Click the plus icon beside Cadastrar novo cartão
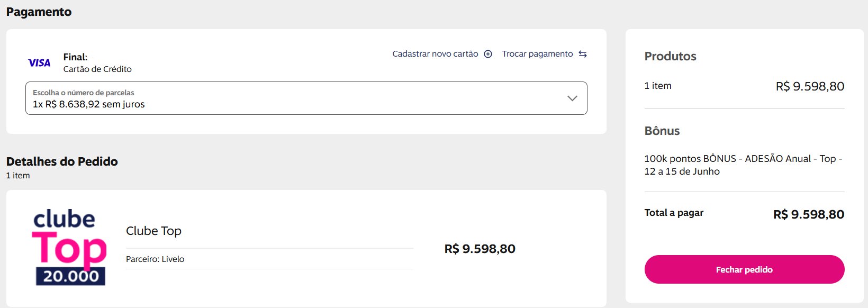868x308 pixels. (488, 54)
